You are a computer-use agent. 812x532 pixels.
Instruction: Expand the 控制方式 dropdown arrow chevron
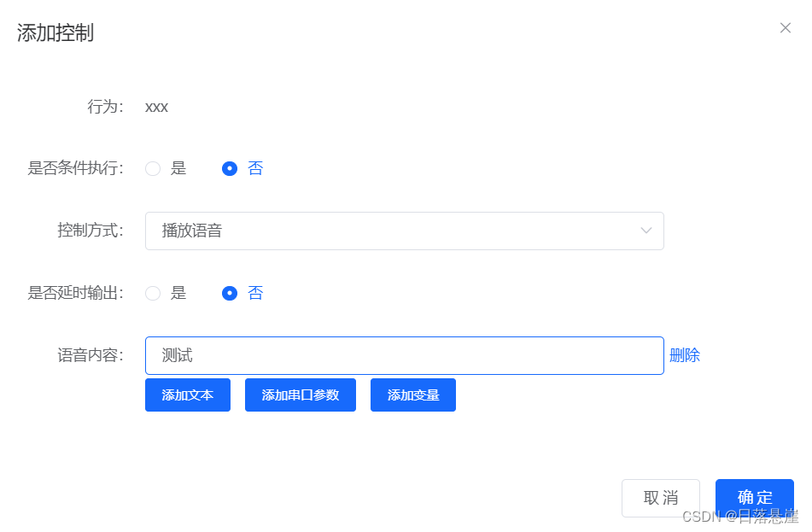pos(646,231)
